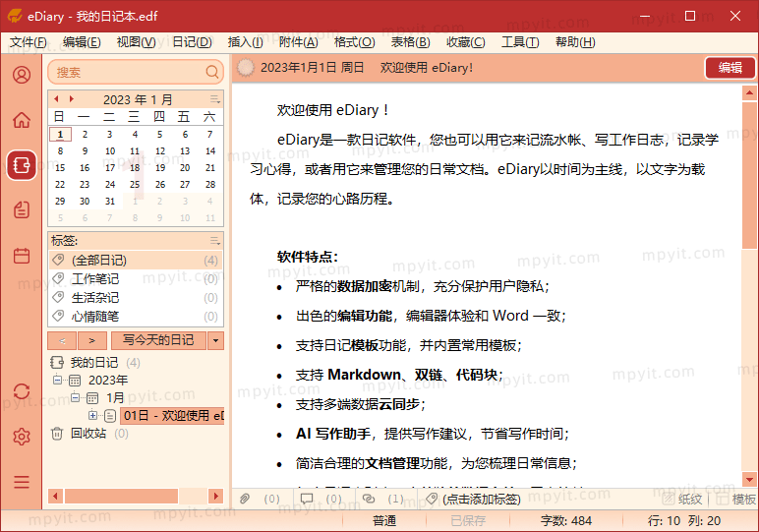This screenshot has height=532, width=759.
Task: Click the previous entry < button
Action: (x=62, y=341)
